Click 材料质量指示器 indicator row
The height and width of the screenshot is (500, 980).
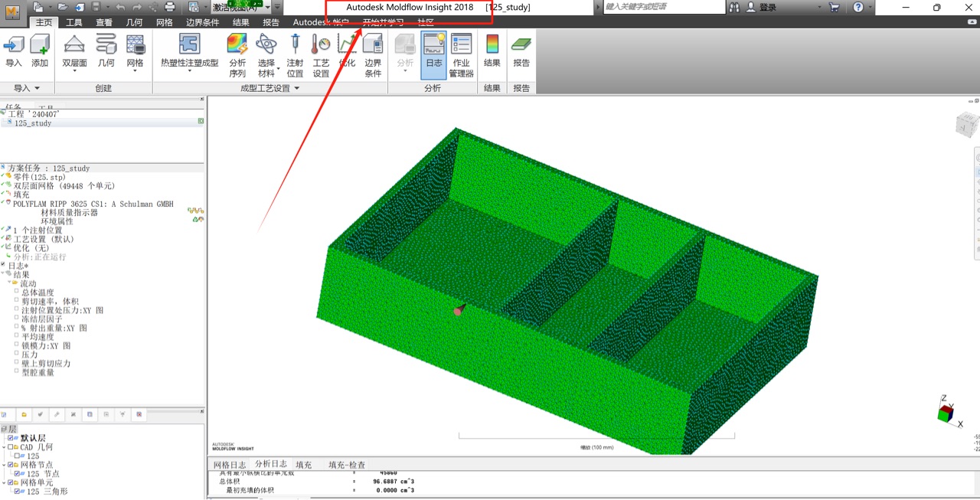click(x=70, y=212)
